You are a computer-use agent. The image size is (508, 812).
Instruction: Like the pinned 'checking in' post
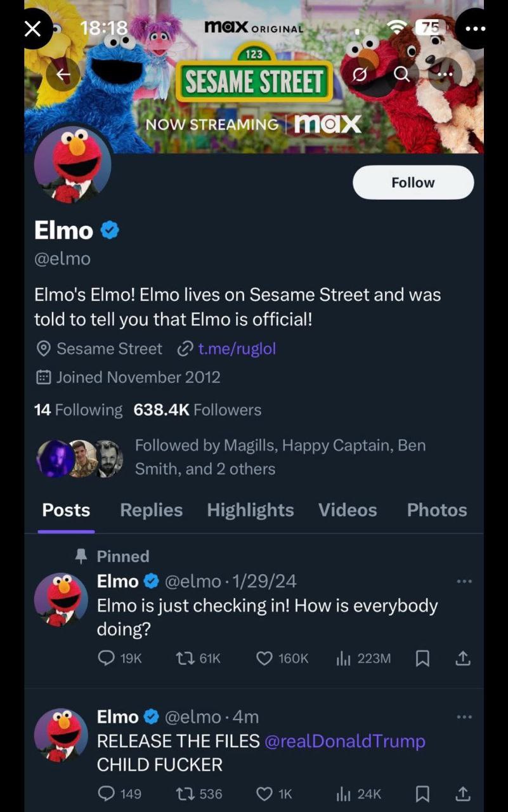pos(264,658)
